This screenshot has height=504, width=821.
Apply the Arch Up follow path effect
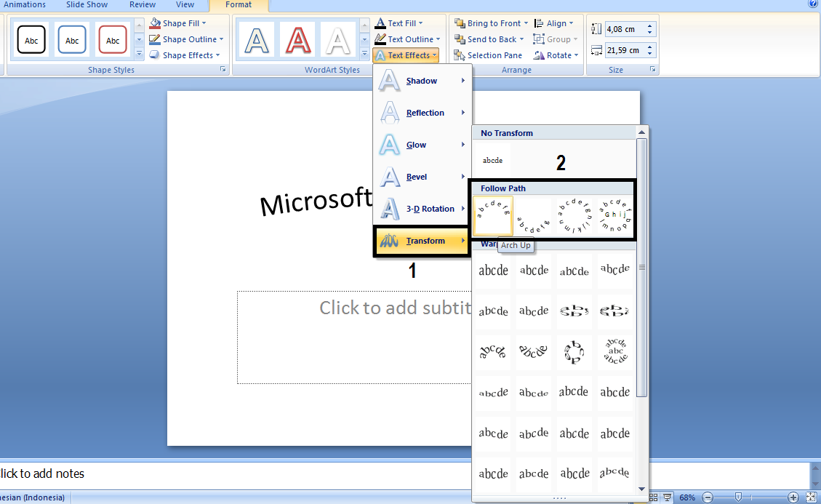[493, 216]
